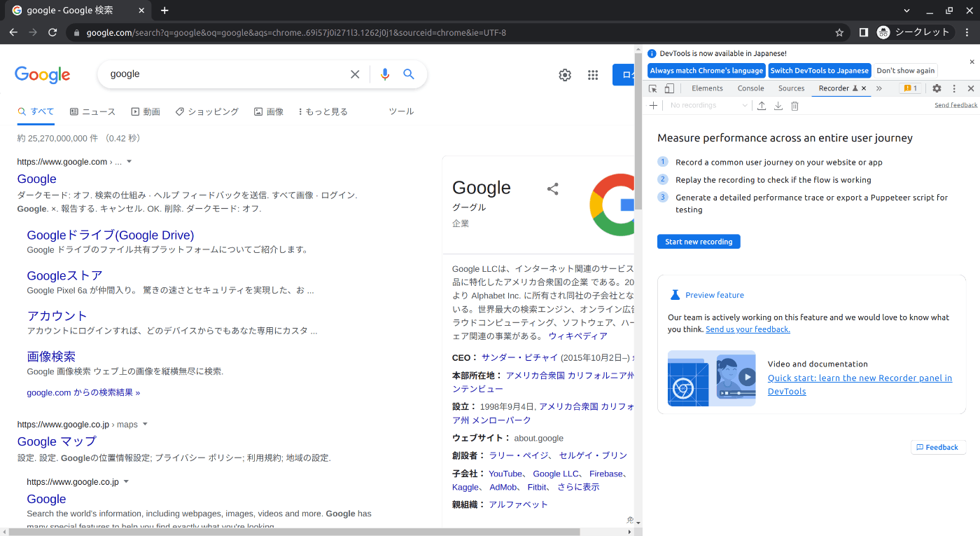Open the Google マップ result

click(57, 441)
